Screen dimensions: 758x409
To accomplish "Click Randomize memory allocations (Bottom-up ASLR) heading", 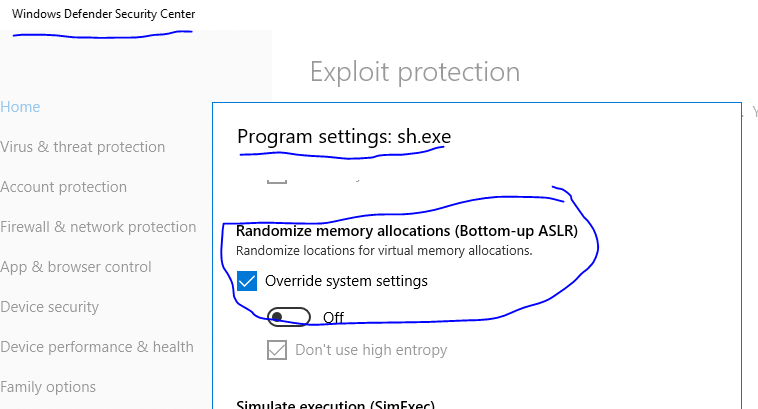I will pos(406,231).
